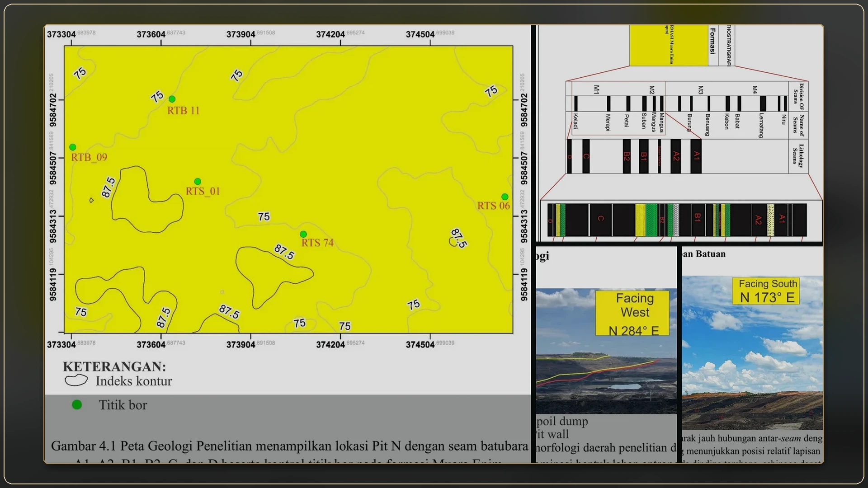Select the red label 'RTS_01'
868x488 pixels.
(203, 191)
